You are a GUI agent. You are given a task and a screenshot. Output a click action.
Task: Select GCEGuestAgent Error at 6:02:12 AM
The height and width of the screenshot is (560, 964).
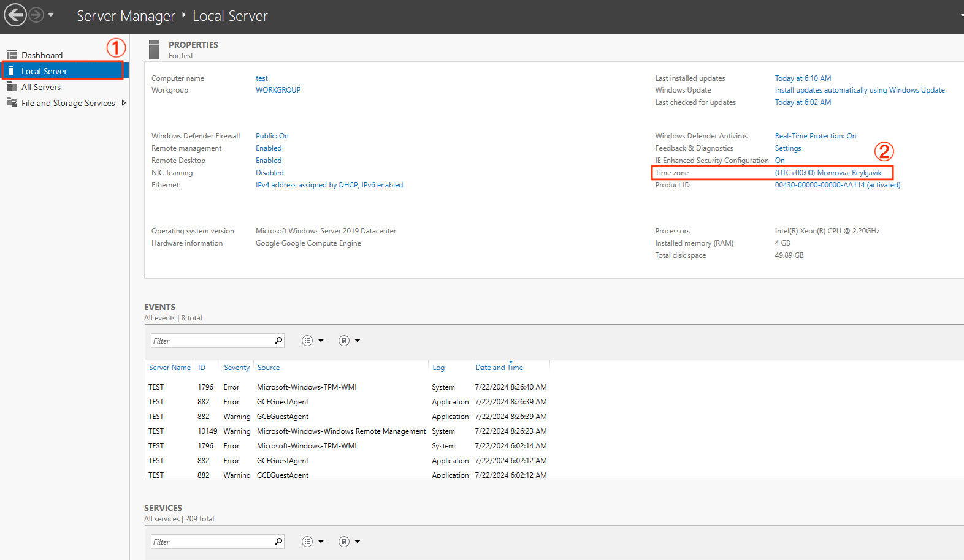click(348, 461)
